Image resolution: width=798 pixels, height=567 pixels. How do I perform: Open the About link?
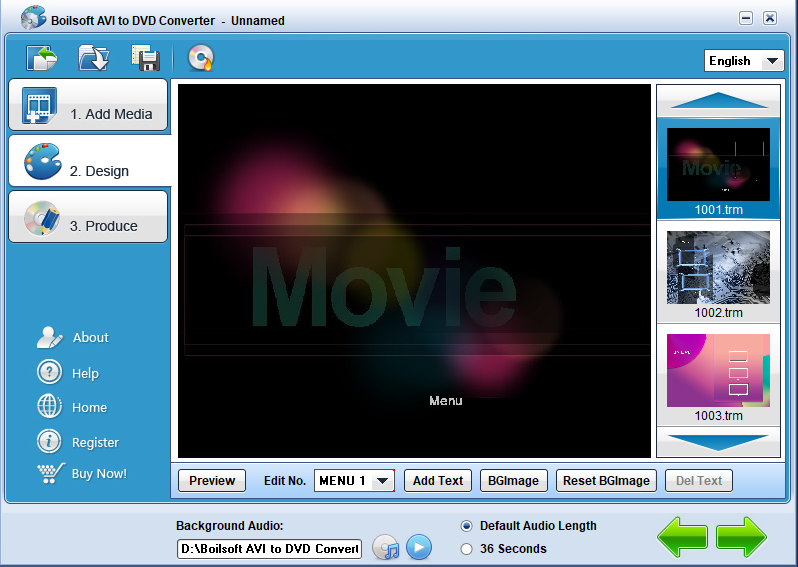tap(91, 337)
